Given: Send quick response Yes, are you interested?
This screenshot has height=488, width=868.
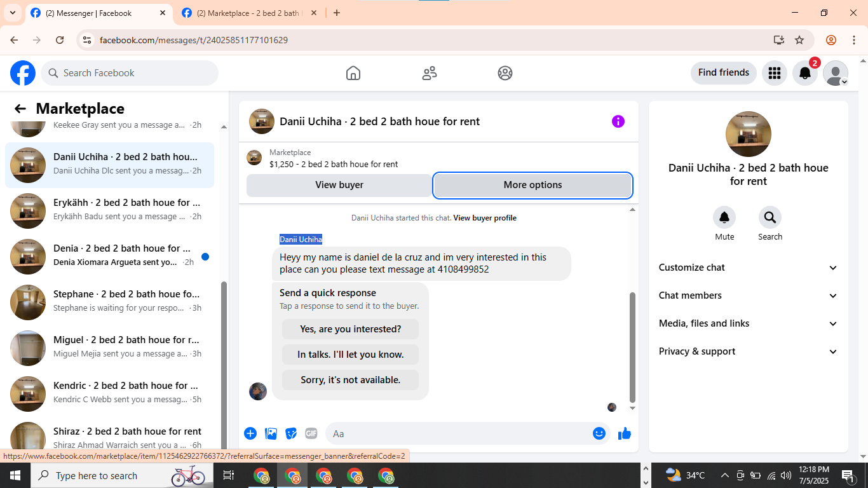Looking at the screenshot, I should 351,329.
